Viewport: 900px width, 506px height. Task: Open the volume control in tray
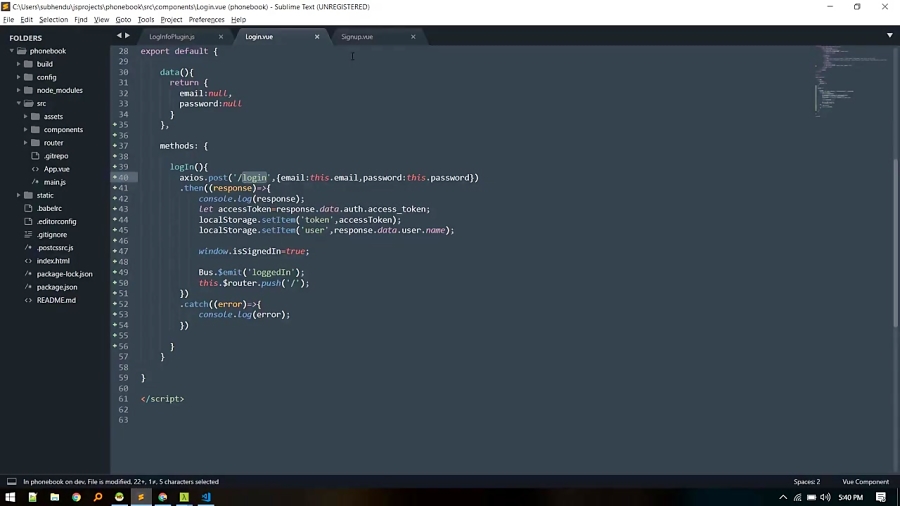click(x=825, y=497)
